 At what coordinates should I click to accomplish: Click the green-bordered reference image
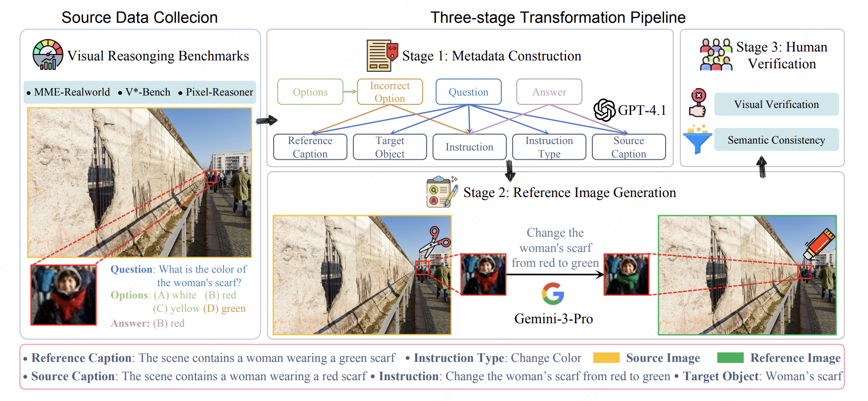pos(747,275)
